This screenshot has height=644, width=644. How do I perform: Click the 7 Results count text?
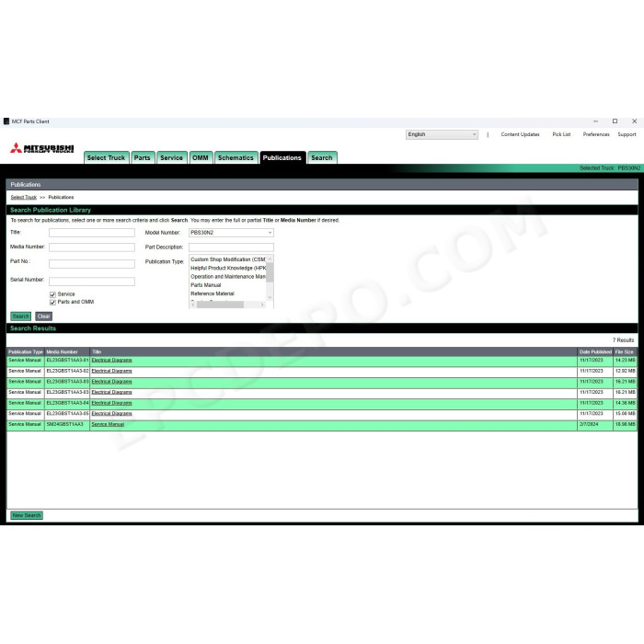coord(623,340)
